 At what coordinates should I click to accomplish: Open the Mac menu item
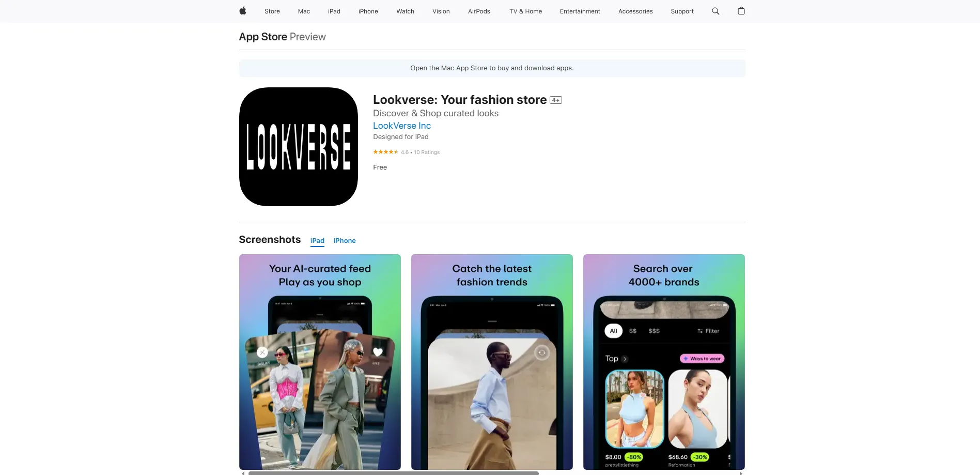point(304,11)
